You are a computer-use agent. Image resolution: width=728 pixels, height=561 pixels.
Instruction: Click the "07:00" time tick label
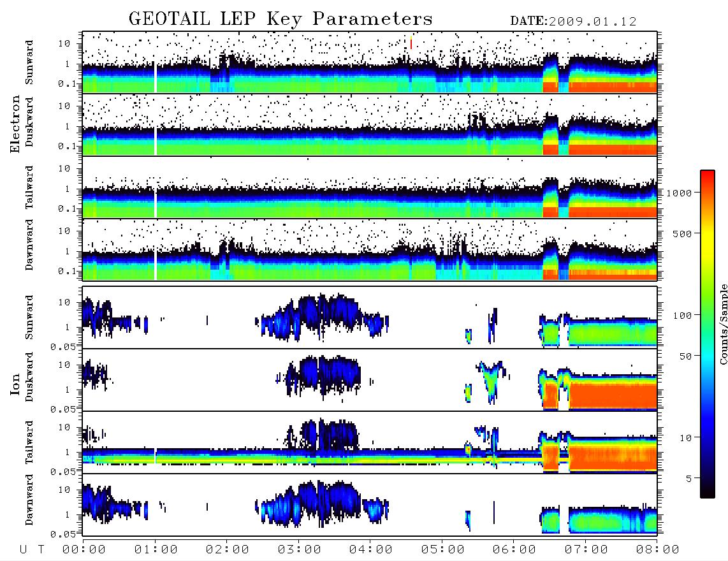[x=586, y=550]
